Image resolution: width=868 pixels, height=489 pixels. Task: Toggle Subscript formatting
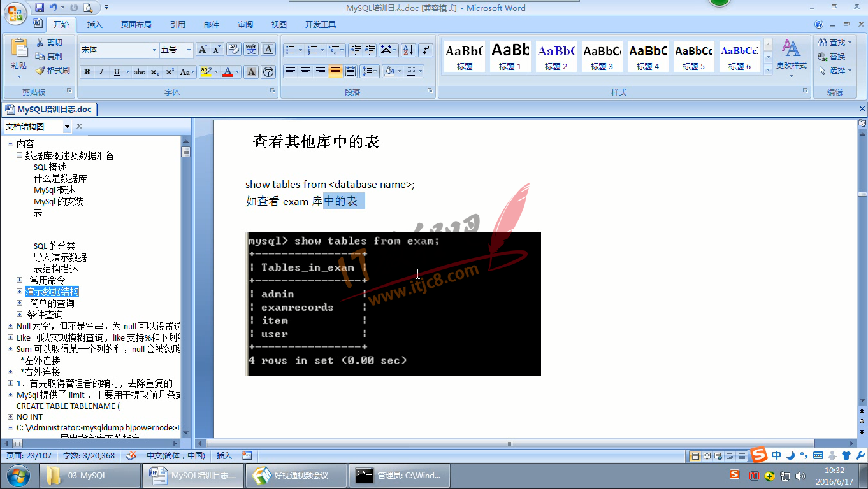154,72
